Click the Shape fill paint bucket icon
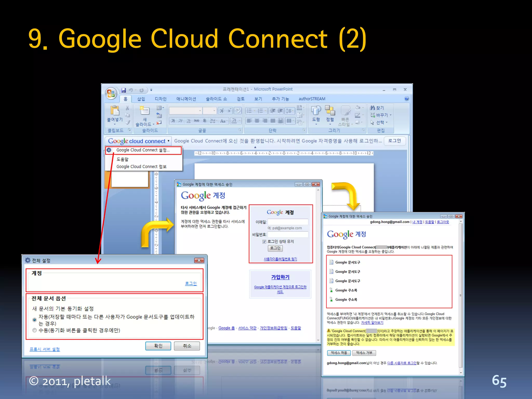The image size is (532, 399). 358,108
